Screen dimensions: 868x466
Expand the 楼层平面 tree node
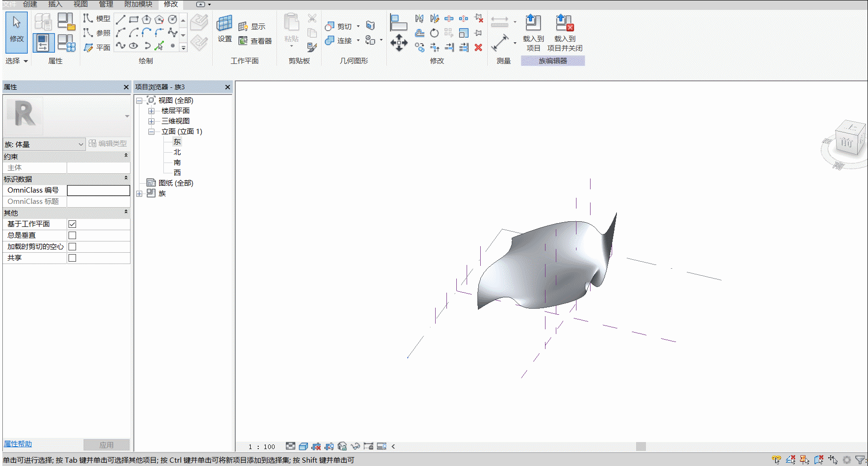coord(151,111)
